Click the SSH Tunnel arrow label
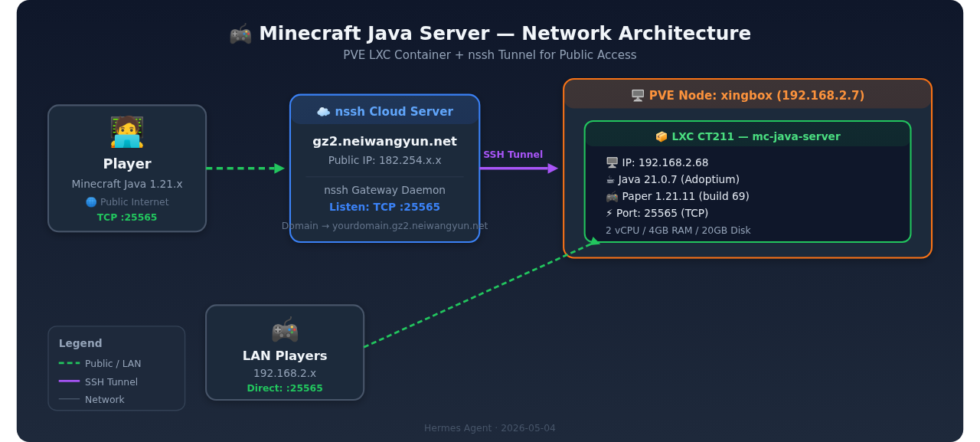The width and height of the screenshot is (980, 442). click(x=513, y=155)
